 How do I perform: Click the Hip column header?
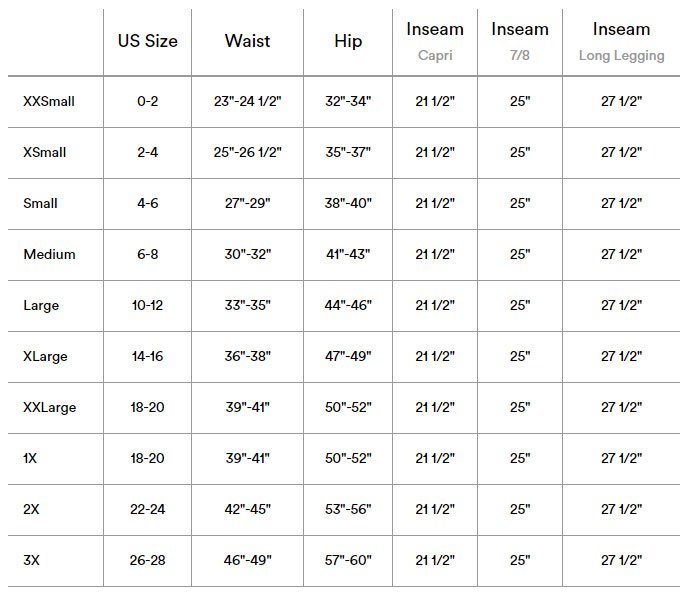348,41
